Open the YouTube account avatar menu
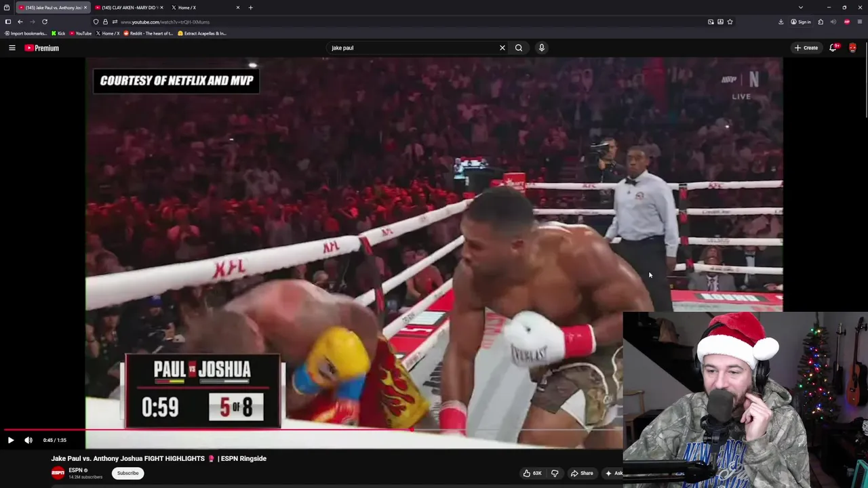This screenshot has height=488, width=868. point(852,47)
